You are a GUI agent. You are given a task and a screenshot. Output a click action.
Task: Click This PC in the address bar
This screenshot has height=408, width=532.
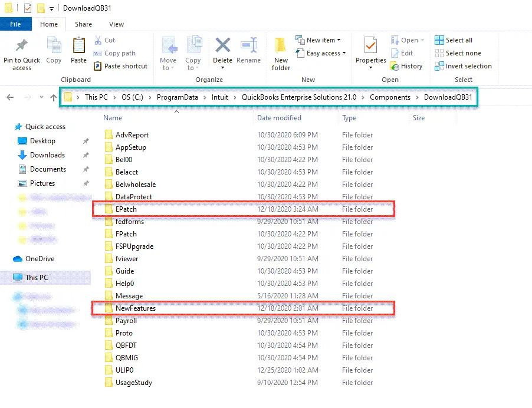(96, 97)
